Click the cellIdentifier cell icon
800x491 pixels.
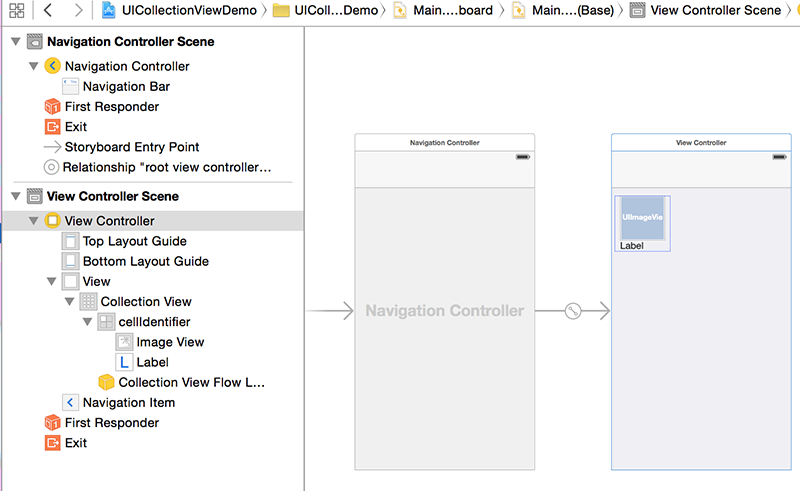106,322
